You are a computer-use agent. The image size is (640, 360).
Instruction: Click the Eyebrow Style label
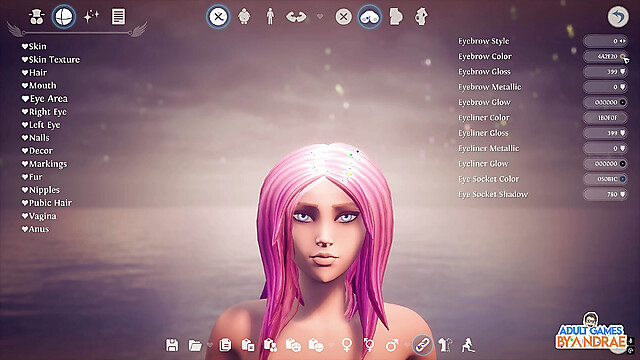click(484, 41)
